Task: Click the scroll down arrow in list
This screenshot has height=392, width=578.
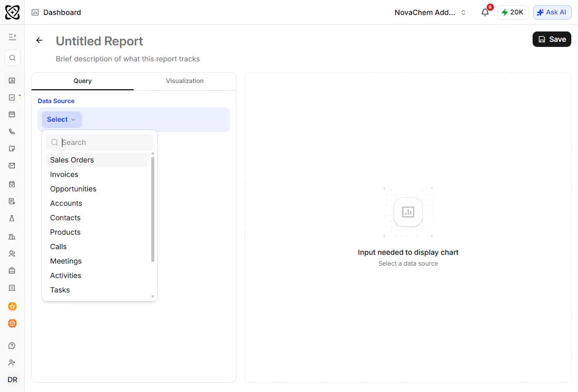Action: tap(153, 296)
